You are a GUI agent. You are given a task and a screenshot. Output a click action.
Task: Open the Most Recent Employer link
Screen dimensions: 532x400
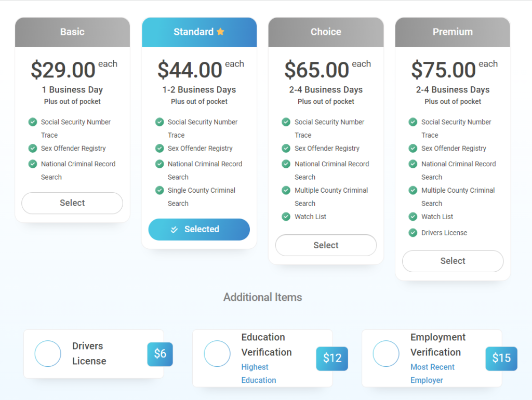[x=432, y=374]
